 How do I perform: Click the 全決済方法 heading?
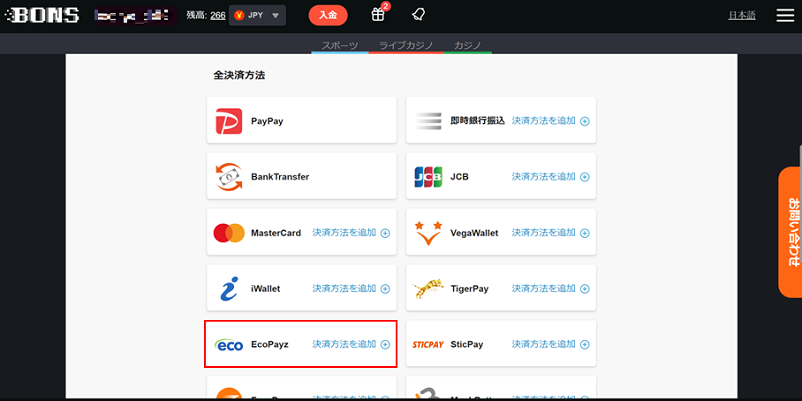[239, 76]
